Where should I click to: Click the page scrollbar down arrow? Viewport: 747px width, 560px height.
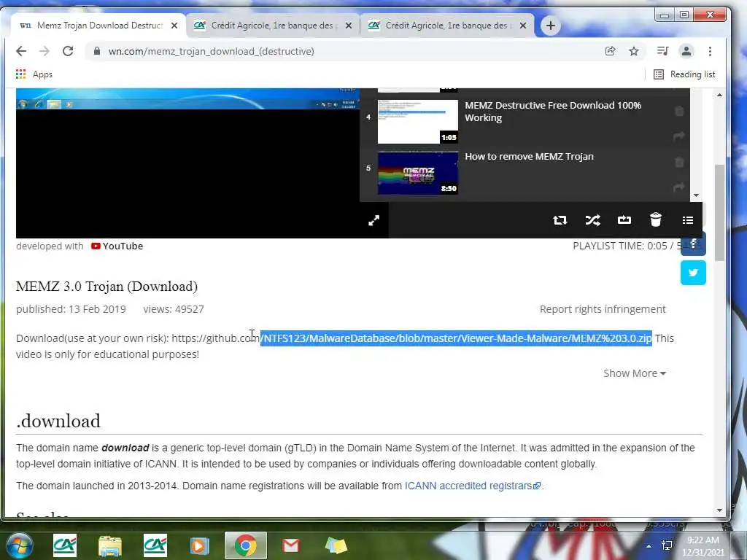coord(719,510)
